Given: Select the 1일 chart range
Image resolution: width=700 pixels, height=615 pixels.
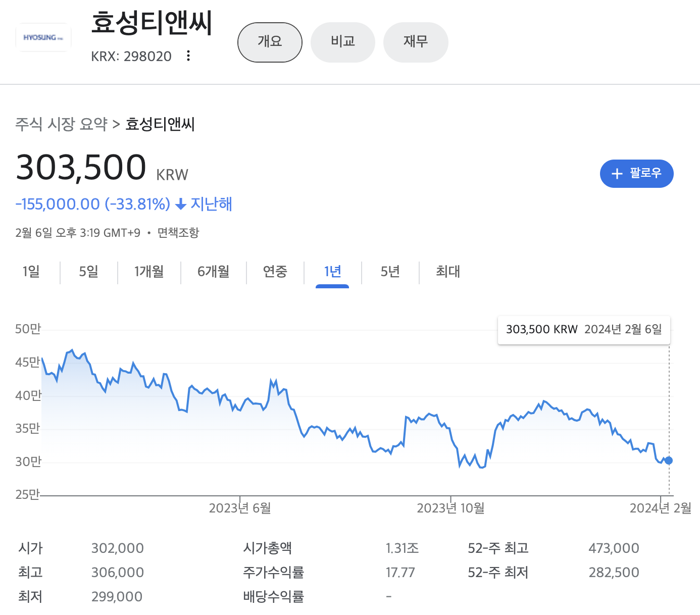Looking at the screenshot, I should tap(31, 272).
